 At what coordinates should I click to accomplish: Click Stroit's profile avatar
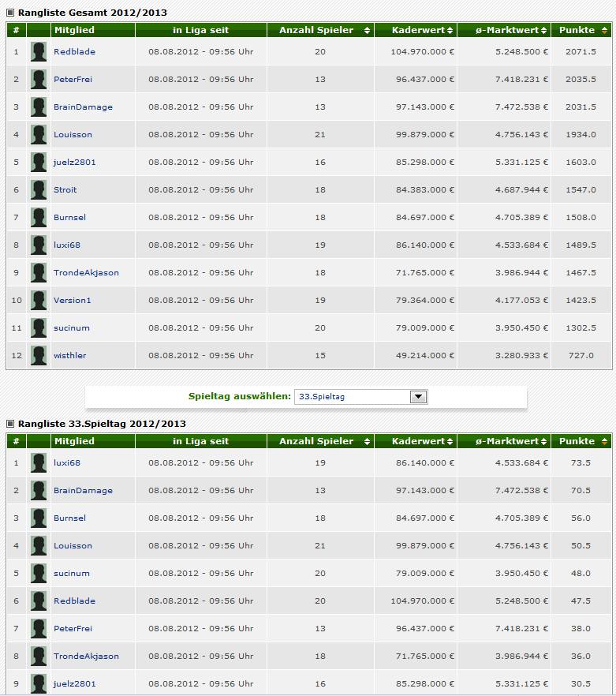(x=39, y=190)
